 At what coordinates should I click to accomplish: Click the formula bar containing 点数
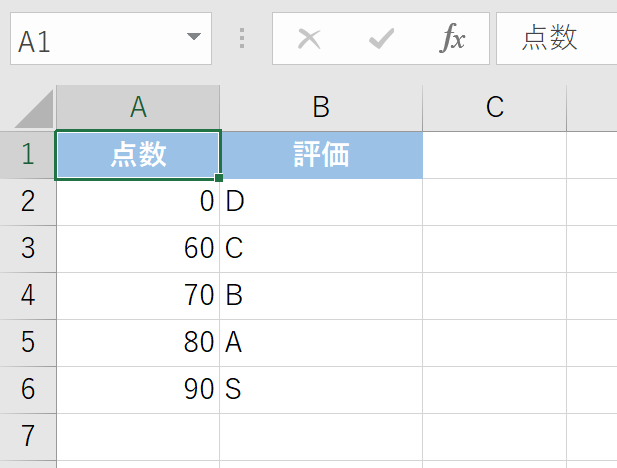point(556,39)
